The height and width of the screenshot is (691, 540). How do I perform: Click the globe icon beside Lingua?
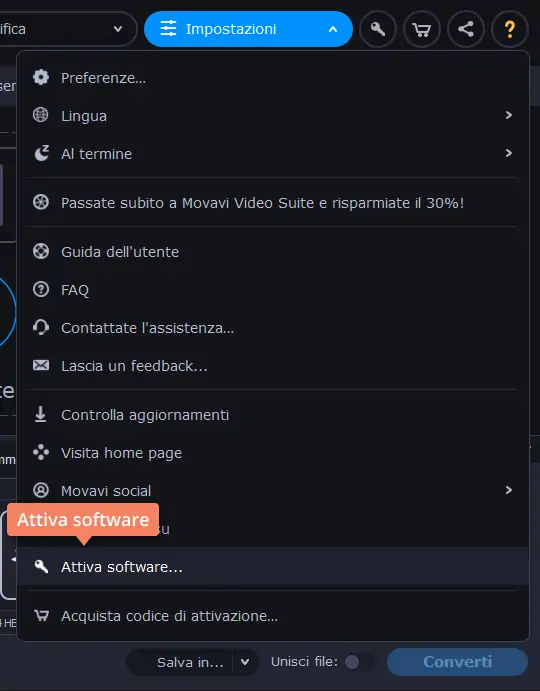tap(41, 115)
